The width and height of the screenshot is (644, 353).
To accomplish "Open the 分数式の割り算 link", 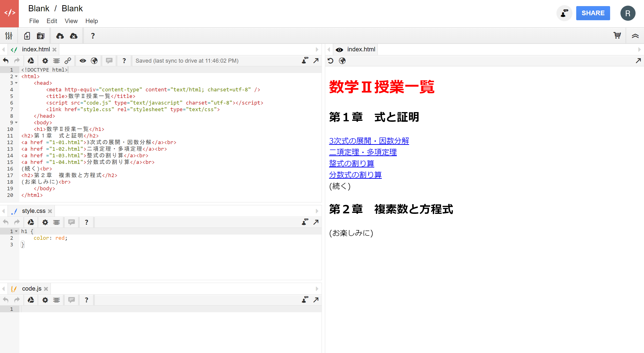I will (355, 175).
